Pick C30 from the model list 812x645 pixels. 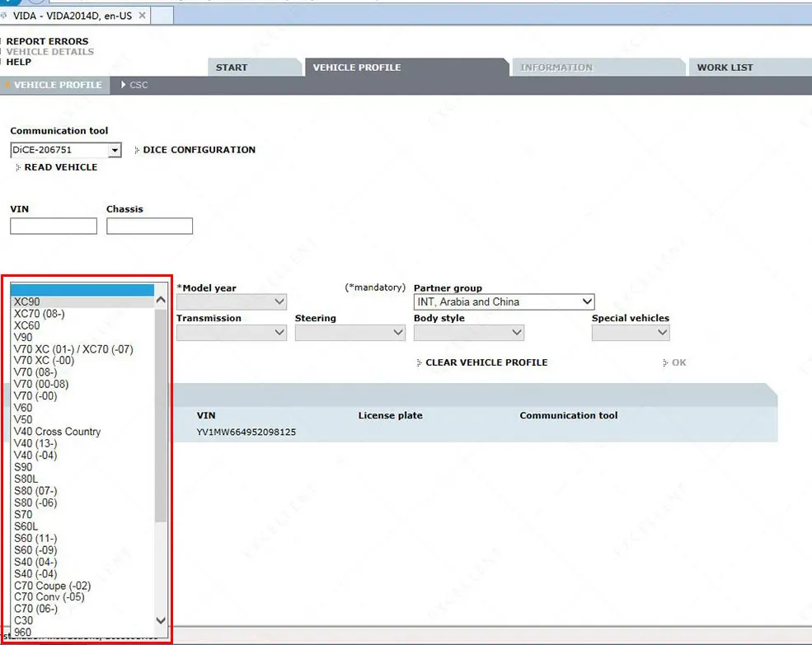(83, 620)
